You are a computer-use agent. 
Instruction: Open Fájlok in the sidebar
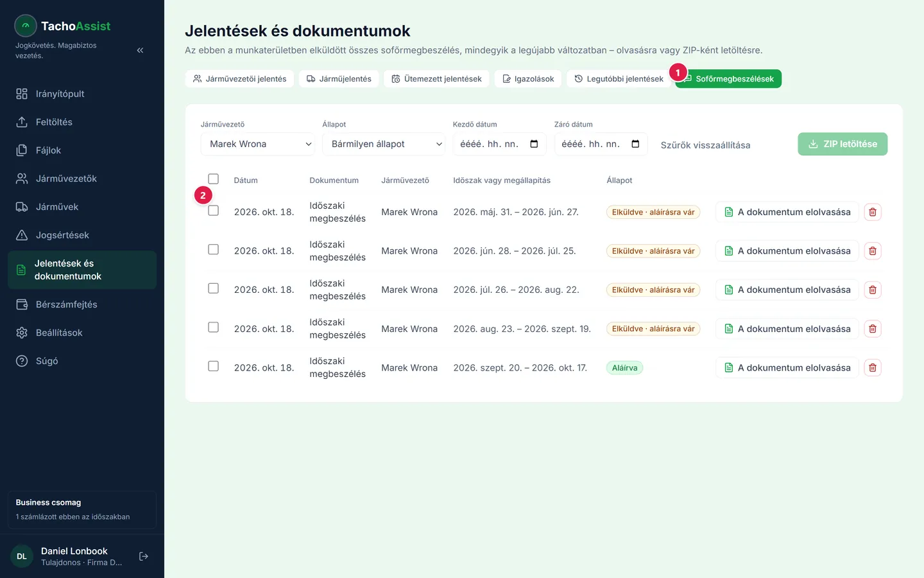click(82, 150)
